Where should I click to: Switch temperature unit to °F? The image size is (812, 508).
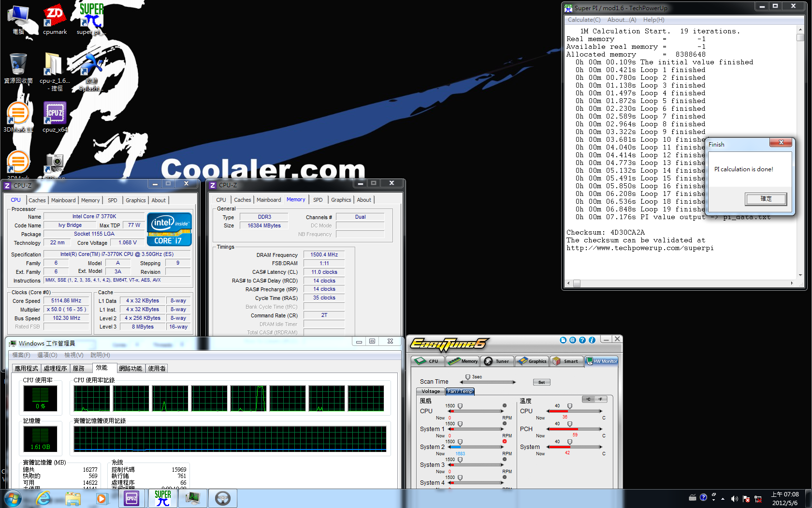[600, 399]
